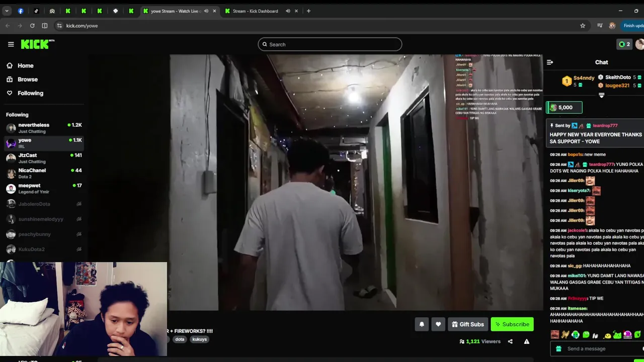The image size is (644, 362).
Task: Select yowe channel in Following list
Action: (44, 143)
